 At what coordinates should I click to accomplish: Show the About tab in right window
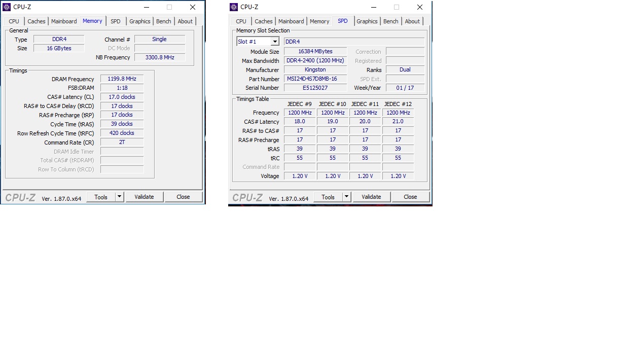point(412,21)
